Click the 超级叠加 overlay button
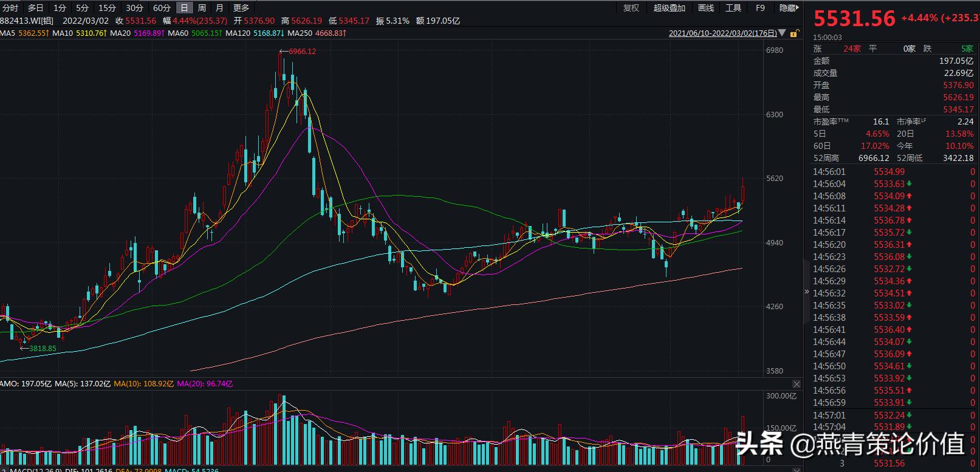This screenshot has height=472, width=980. click(x=669, y=8)
